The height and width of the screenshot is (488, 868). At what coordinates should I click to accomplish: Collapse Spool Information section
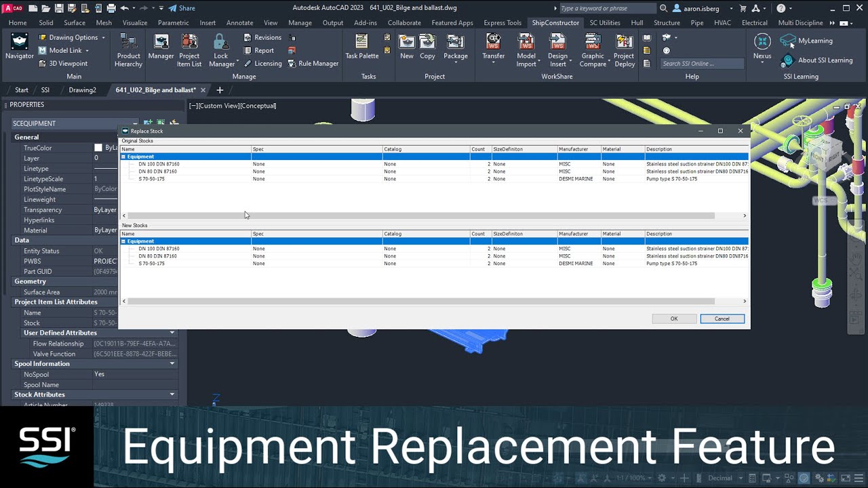pyautogui.click(x=172, y=364)
